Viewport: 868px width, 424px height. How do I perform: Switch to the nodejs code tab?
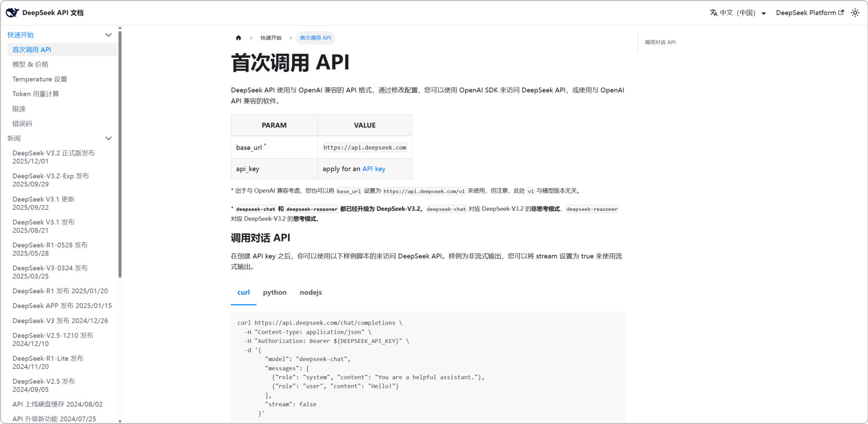click(311, 293)
